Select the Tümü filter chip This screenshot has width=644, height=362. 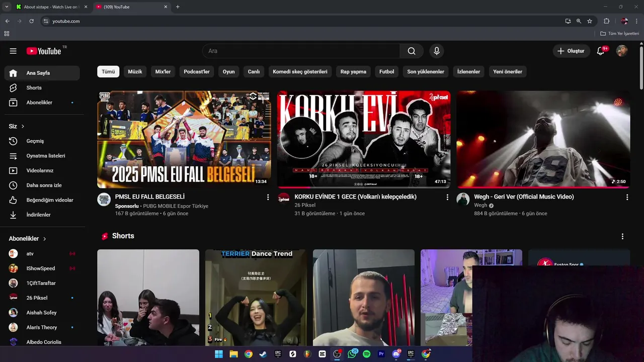point(108,71)
